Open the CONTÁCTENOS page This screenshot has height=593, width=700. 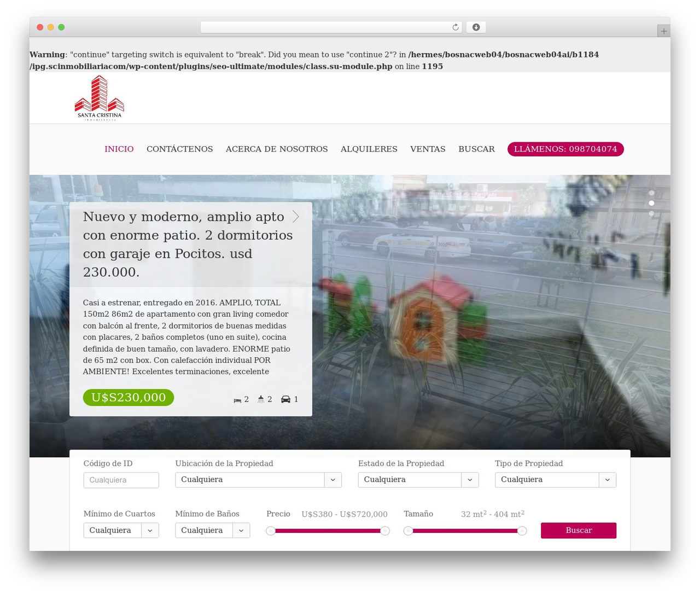point(179,149)
